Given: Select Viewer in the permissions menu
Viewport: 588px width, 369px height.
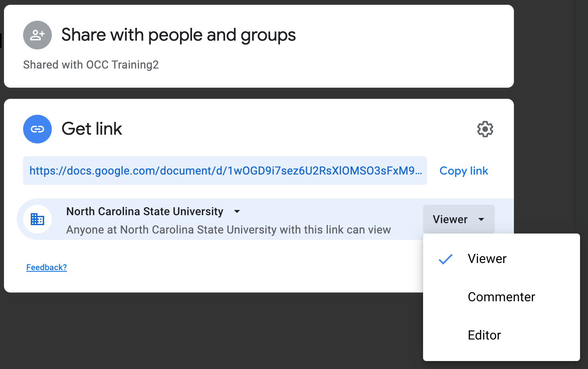Looking at the screenshot, I should (x=487, y=259).
